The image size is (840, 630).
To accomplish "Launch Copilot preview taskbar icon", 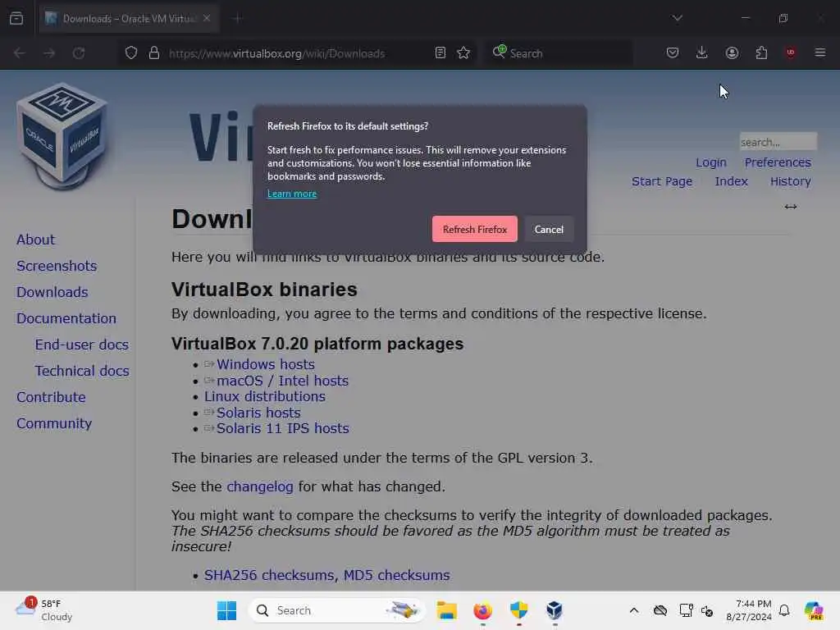I will (814, 610).
